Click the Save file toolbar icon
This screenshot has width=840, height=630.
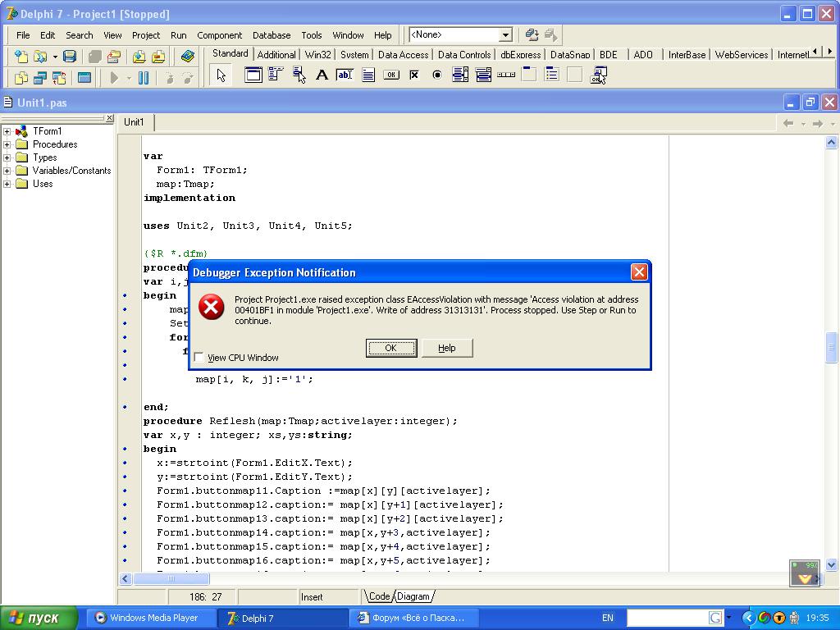click(x=70, y=57)
